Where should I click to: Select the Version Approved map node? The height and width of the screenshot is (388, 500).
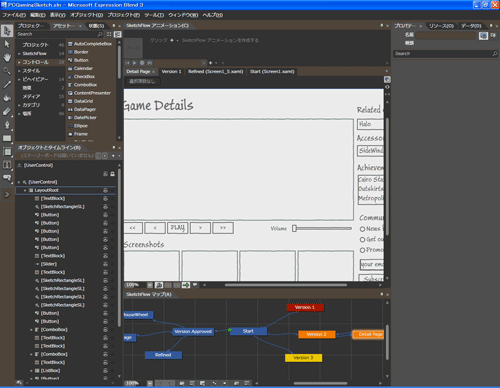point(193,332)
